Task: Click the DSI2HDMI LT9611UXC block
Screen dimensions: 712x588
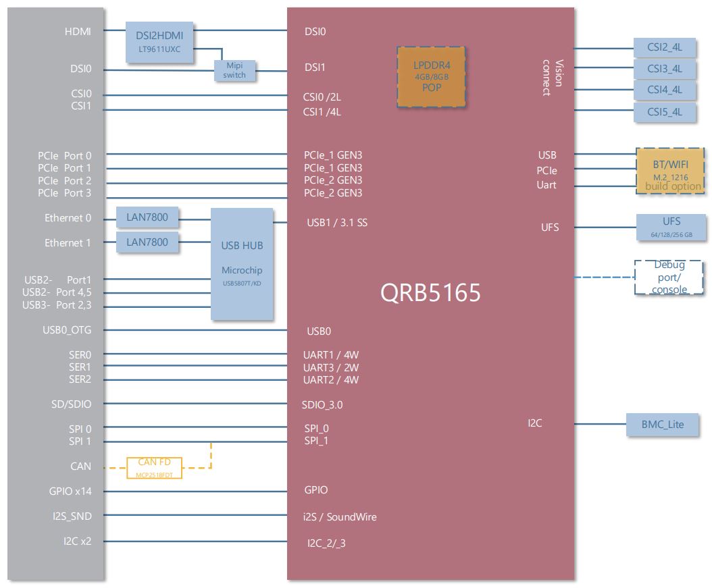Action: [x=159, y=43]
